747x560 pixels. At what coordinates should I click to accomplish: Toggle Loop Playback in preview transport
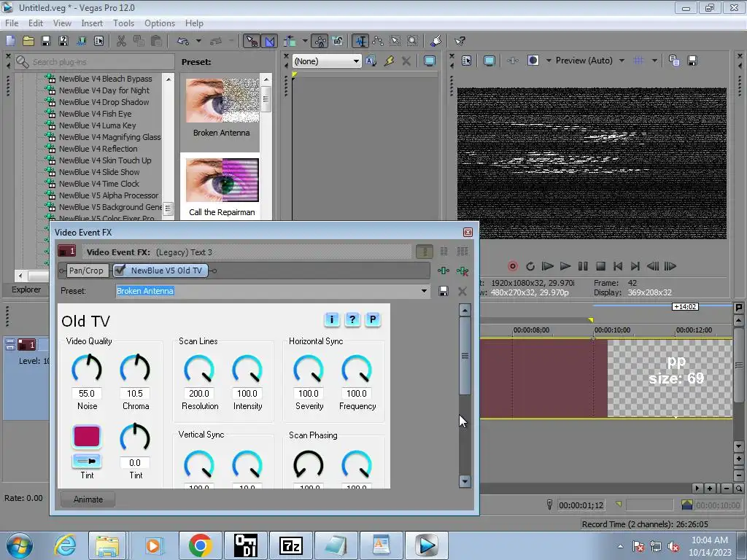click(530, 266)
